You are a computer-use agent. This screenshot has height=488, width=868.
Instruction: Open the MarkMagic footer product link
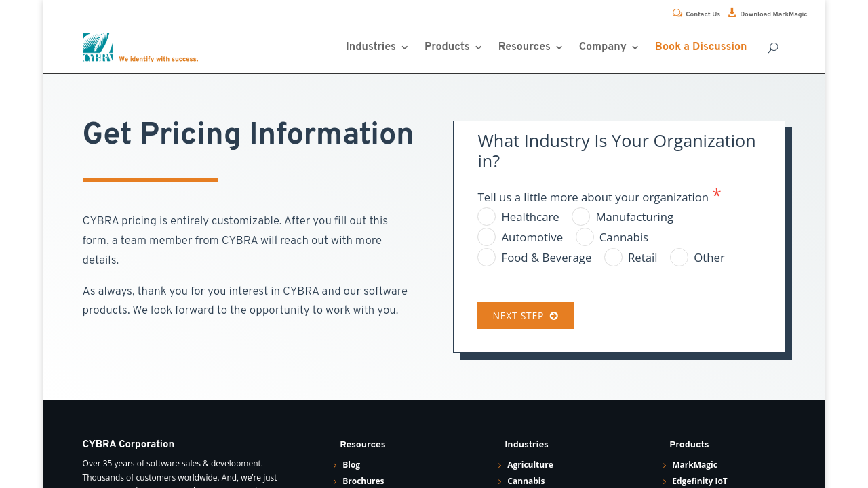[x=694, y=465]
